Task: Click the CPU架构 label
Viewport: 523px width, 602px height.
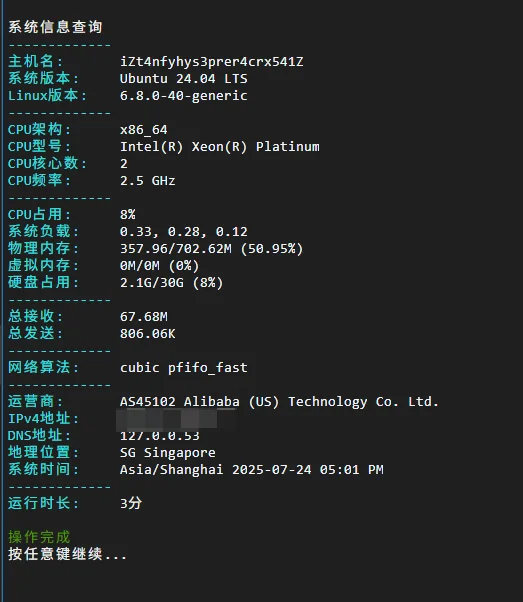Action: click(39, 129)
